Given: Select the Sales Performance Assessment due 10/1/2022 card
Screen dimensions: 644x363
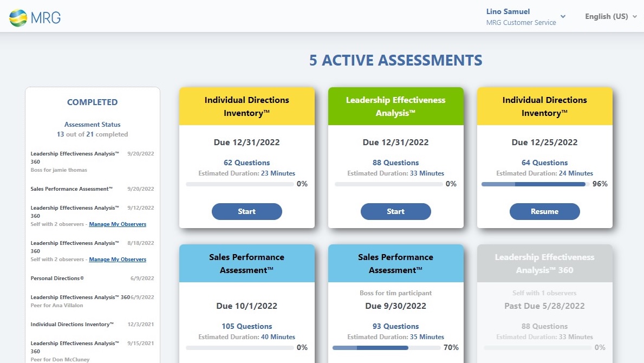Looking at the screenshot, I should point(246,298).
